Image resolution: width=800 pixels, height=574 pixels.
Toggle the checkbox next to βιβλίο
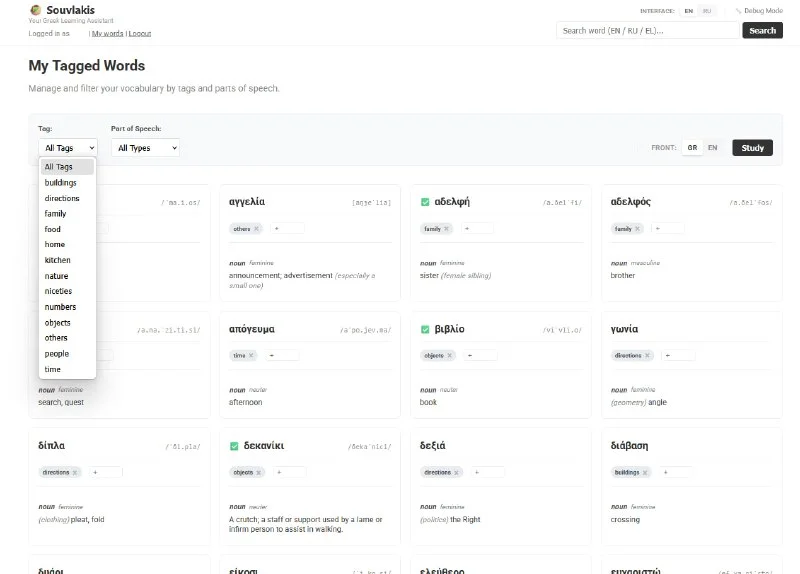tap(425, 329)
